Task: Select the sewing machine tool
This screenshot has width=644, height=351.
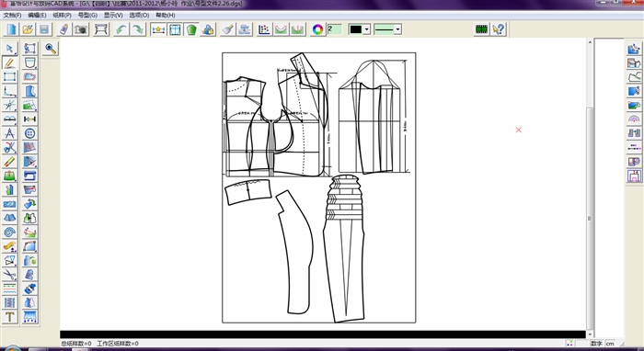Action: click(x=30, y=175)
